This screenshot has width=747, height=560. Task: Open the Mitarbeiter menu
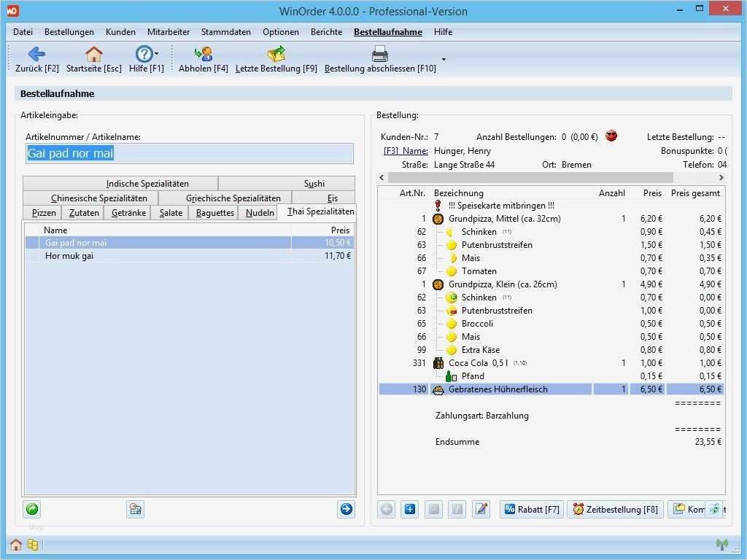tap(169, 32)
